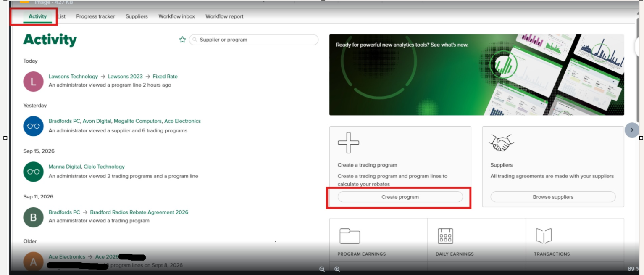The height and width of the screenshot is (275, 644).
Task: Click the zoom out magnifier icon
Action: pos(322,269)
